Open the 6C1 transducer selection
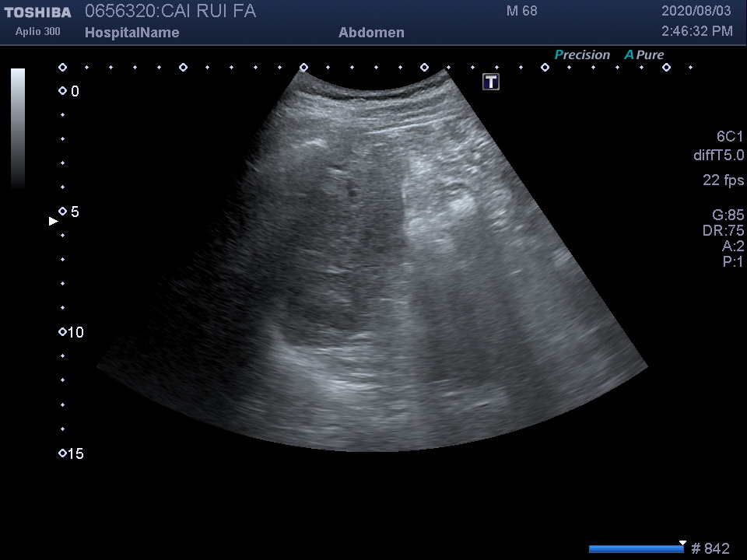The height and width of the screenshot is (560, 747). pyautogui.click(x=730, y=136)
